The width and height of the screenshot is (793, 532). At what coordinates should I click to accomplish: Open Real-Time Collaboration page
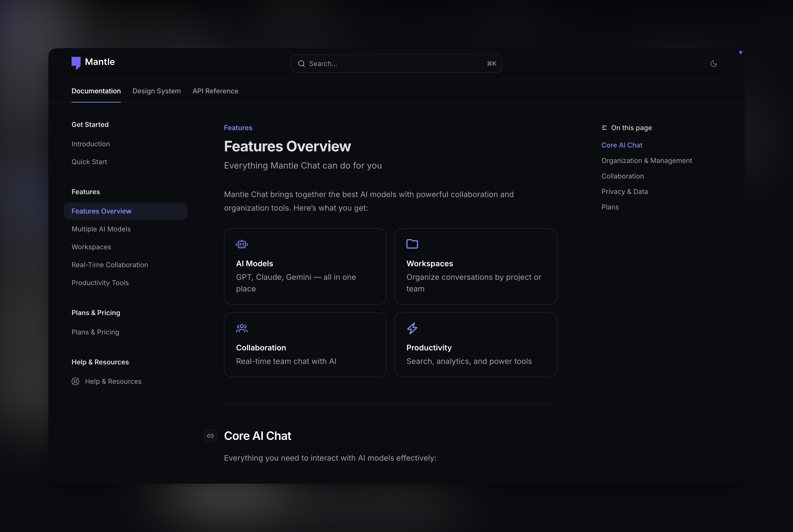pyautogui.click(x=110, y=265)
